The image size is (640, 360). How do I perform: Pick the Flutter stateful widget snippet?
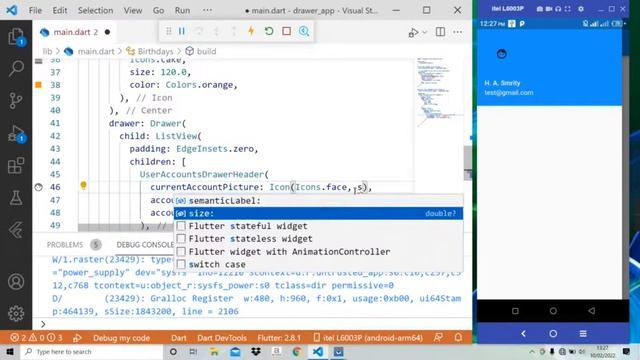(x=318, y=226)
